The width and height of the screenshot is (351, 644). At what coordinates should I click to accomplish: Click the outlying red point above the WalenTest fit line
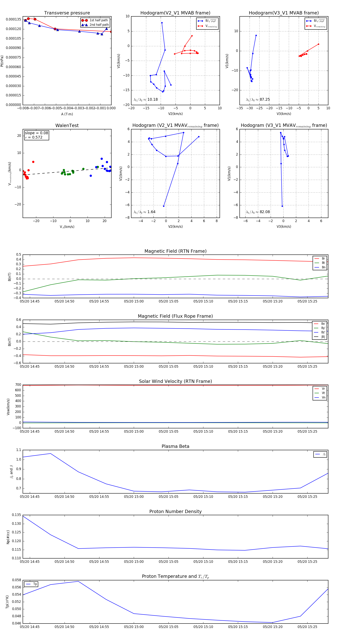click(33, 162)
